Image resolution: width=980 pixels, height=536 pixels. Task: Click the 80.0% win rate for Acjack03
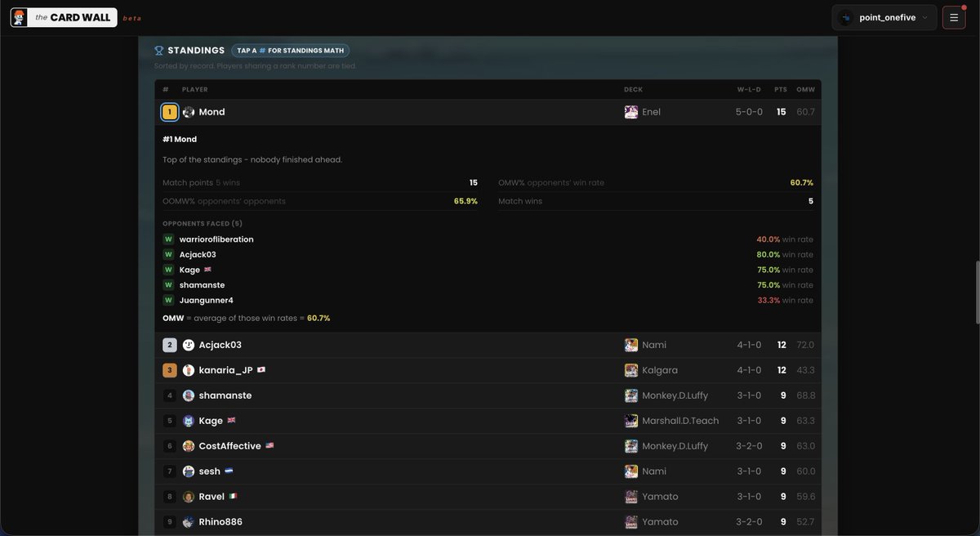[768, 255]
